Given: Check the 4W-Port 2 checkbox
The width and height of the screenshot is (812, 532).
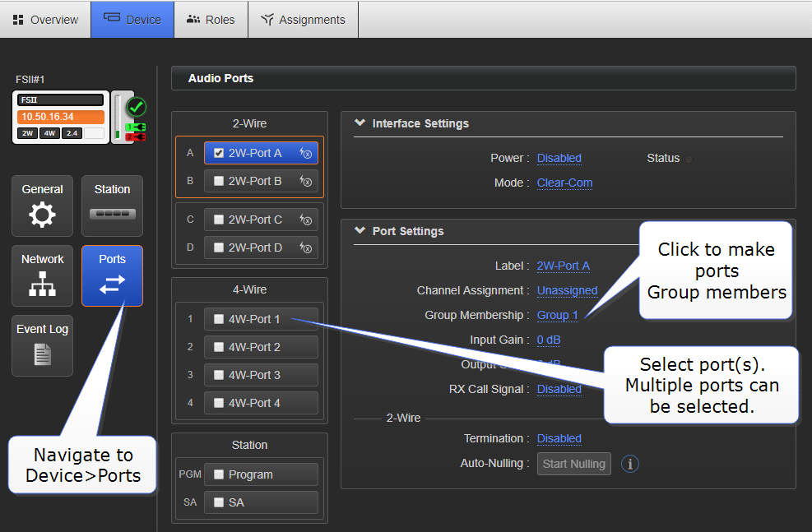Looking at the screenshot, I should point(219,347).
